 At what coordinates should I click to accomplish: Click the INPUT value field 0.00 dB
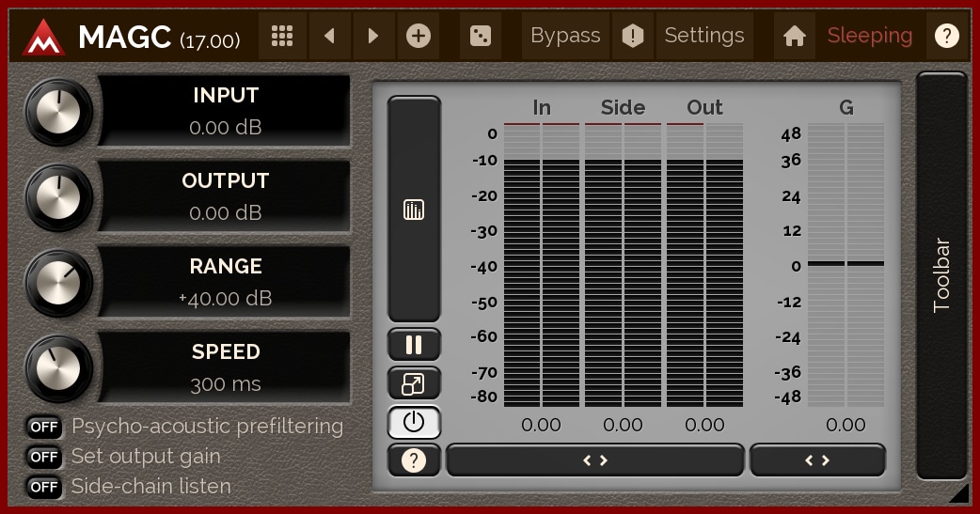[226, 128]
